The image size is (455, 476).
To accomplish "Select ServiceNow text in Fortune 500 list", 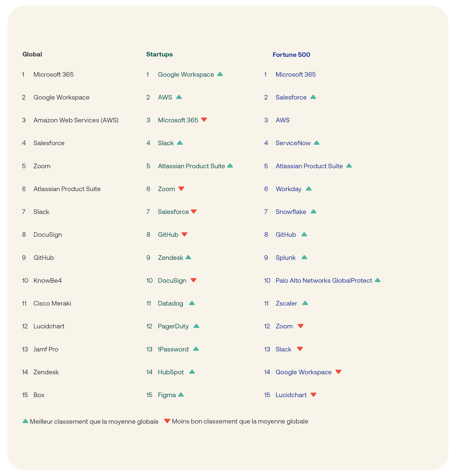I will (x=293, y=143).
